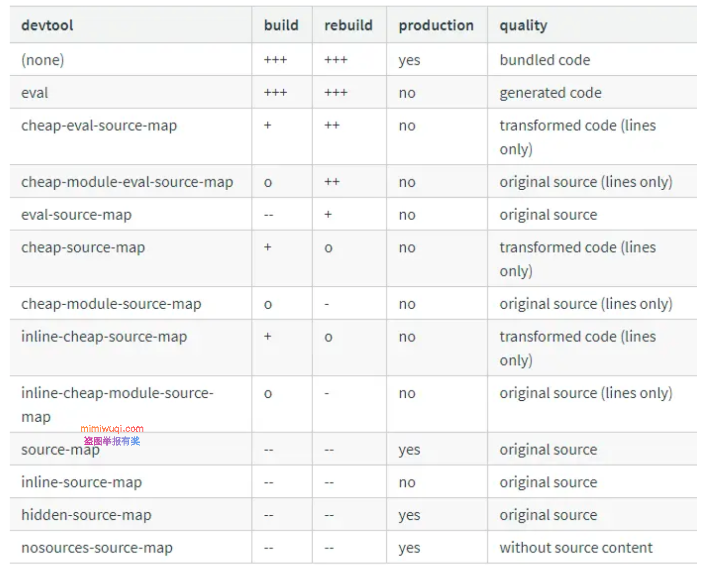Select inline-cheap-module-source-map cell
The height and width of the screenshot is (588, 721).
pos(117,405)
